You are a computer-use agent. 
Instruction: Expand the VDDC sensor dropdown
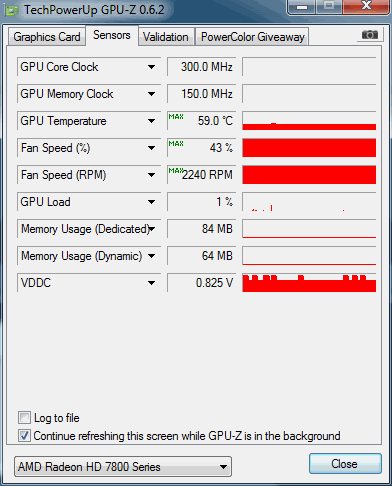pyautogui.click(x=152, y=283)
